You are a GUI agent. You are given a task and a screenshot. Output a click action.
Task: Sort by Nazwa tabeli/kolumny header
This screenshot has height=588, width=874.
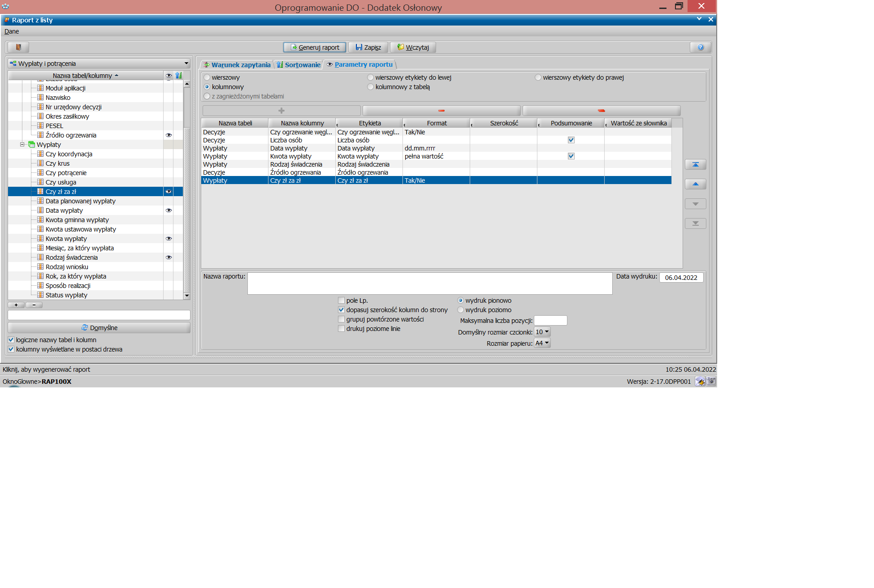point(85,76)
